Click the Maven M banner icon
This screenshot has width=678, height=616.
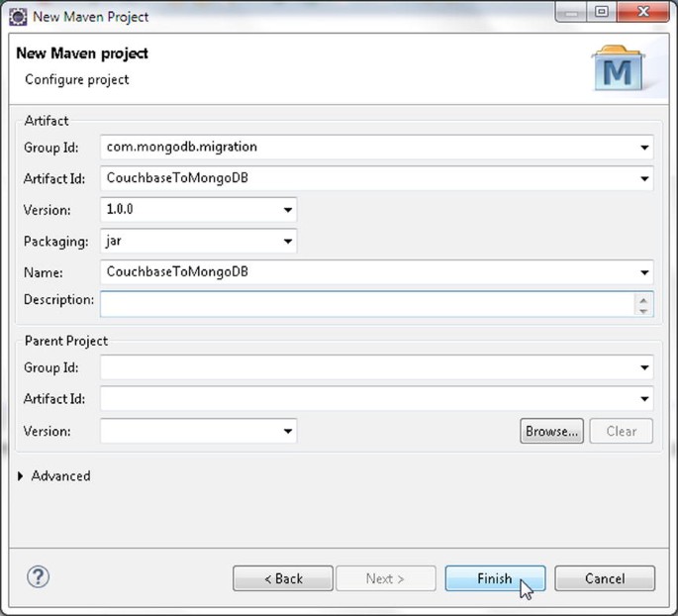(618, 70)
